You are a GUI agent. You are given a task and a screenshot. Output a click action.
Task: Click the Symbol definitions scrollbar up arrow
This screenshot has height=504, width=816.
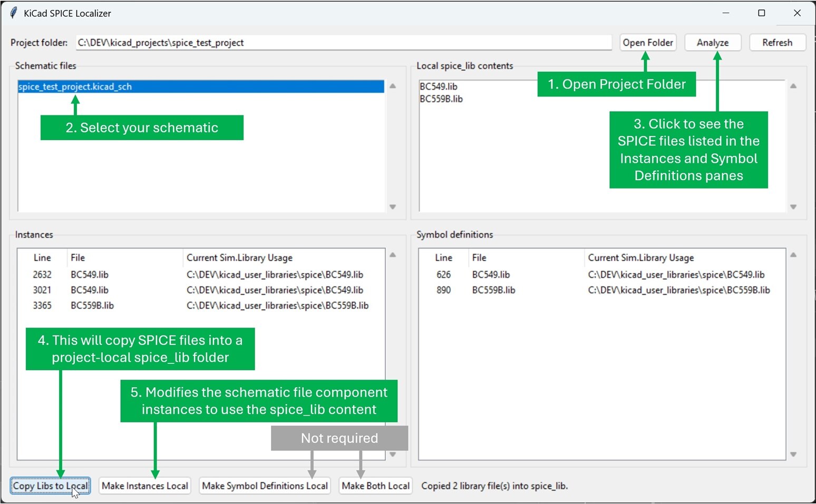point(793,255)
